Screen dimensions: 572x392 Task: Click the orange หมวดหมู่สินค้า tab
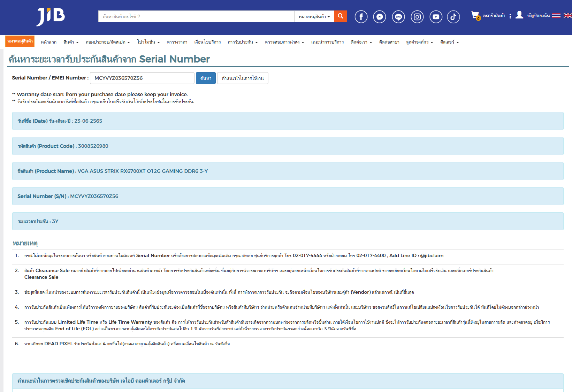point(20,41)
